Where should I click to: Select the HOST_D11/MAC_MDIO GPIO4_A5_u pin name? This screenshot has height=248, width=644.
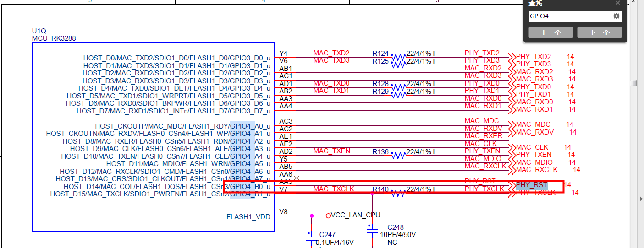(188, 164)
